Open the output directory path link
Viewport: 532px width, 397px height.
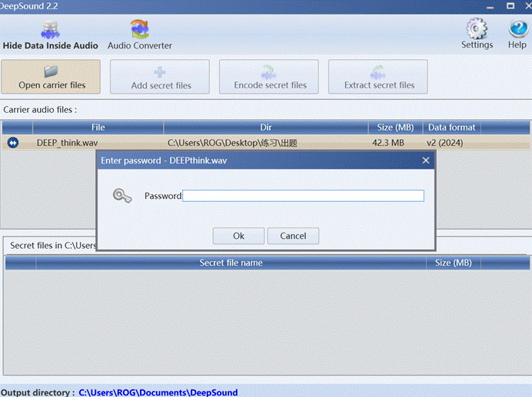[158, 392]
